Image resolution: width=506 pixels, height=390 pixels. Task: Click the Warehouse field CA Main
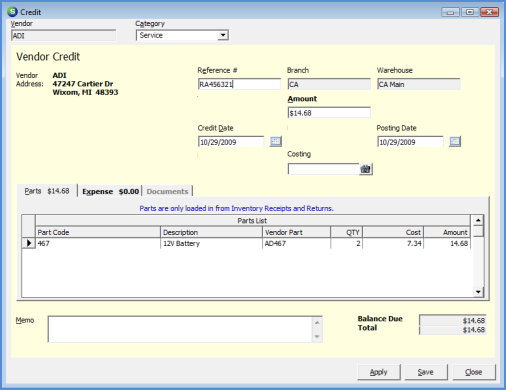419,84
